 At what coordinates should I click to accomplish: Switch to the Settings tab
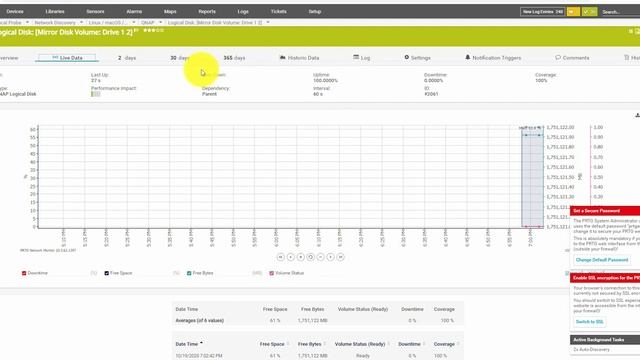click(x=418, y=58)
